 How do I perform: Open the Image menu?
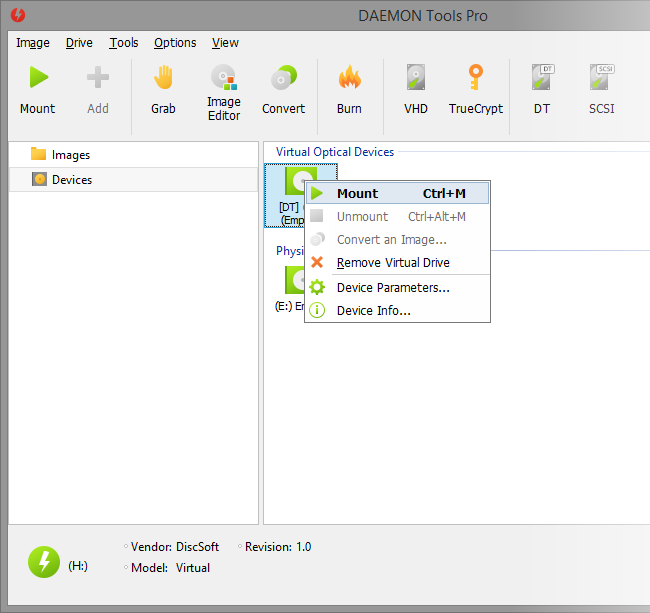point(33,43)
